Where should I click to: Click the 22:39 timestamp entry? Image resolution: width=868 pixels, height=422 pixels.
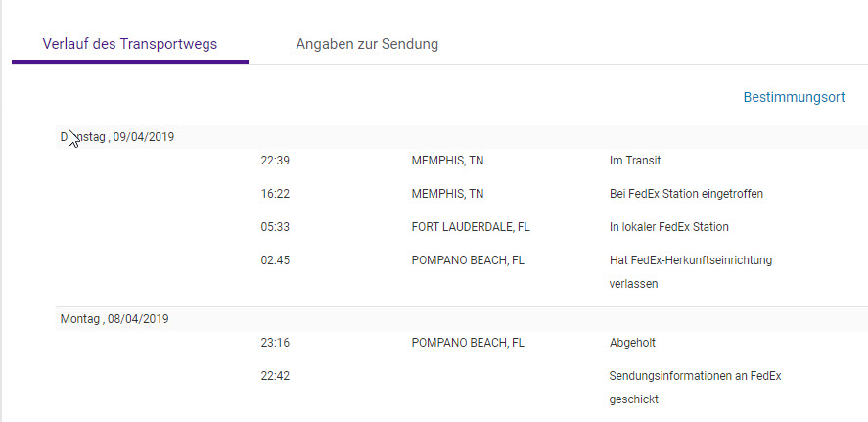[x=275, y=161]
